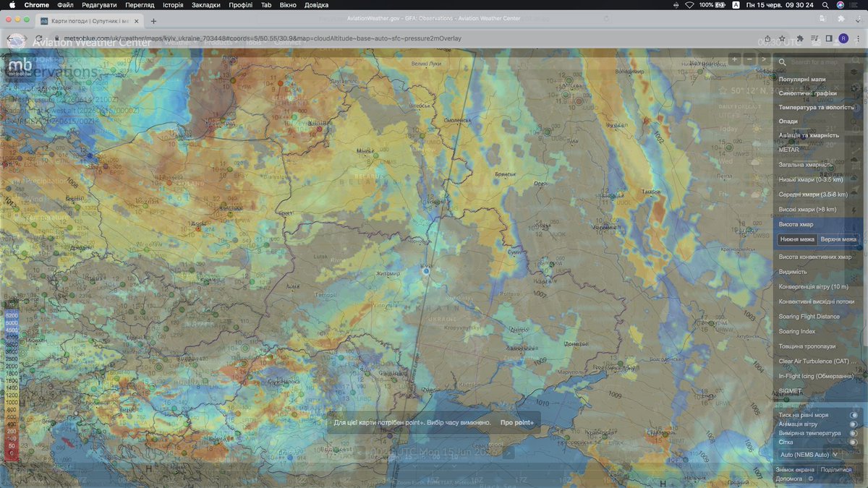Click Допомога link
This screenshot has width=868, height=488.
tap(788, 479)
